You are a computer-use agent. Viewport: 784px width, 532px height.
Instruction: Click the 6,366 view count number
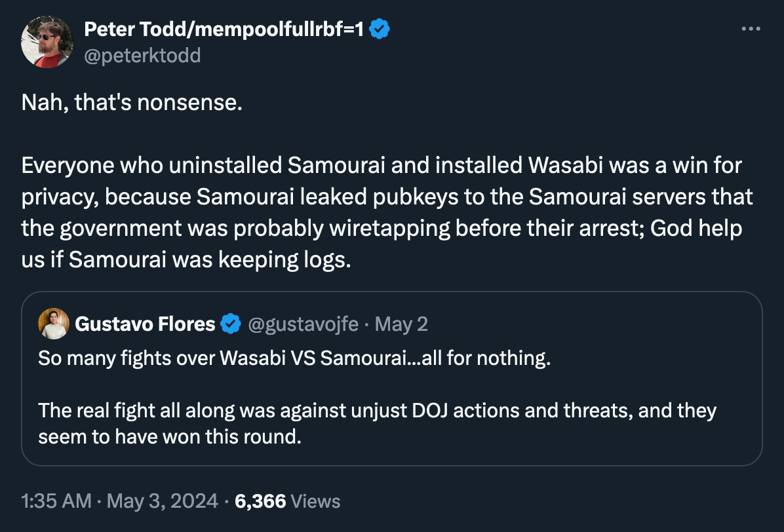(x=260, y=502)
